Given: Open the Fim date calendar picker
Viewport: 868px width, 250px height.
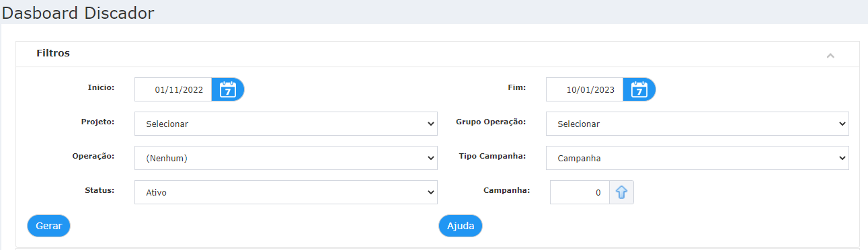Looking at the screenshot, I should tap(639, 89).
